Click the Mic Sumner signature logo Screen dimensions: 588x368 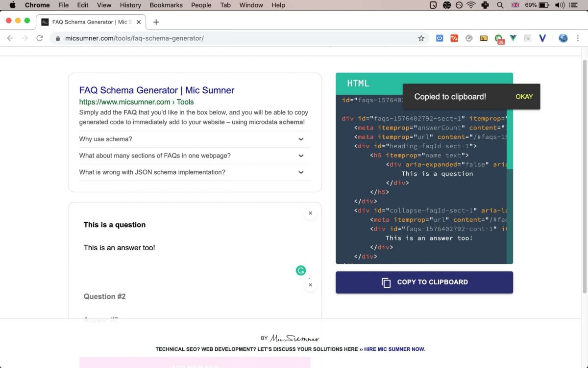(x=295, y=338)
